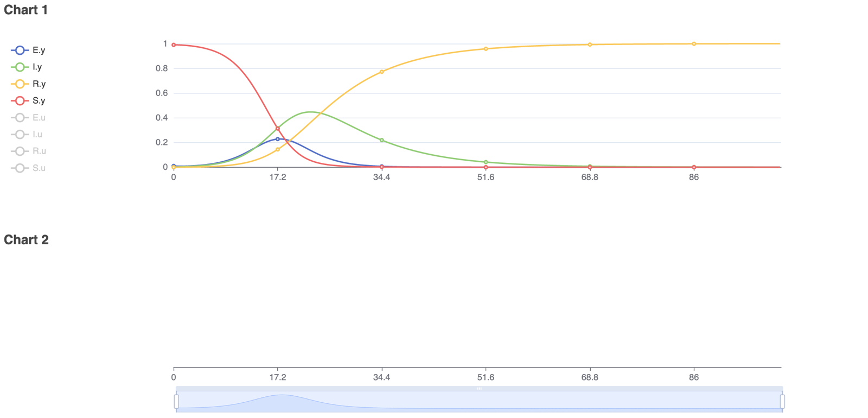Select yellow R.y data point at 34.4
Viewport: 868px width, 418px height.
382,72
